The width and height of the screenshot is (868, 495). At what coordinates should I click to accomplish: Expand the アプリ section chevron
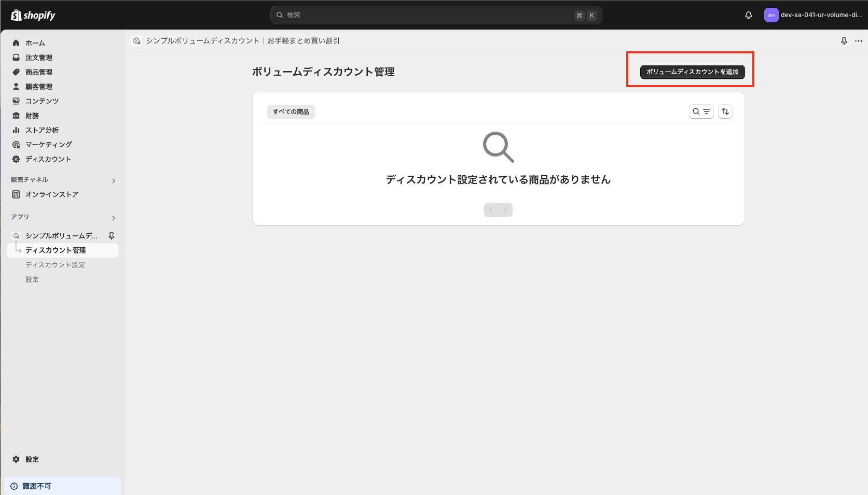(x=114, y=218)
